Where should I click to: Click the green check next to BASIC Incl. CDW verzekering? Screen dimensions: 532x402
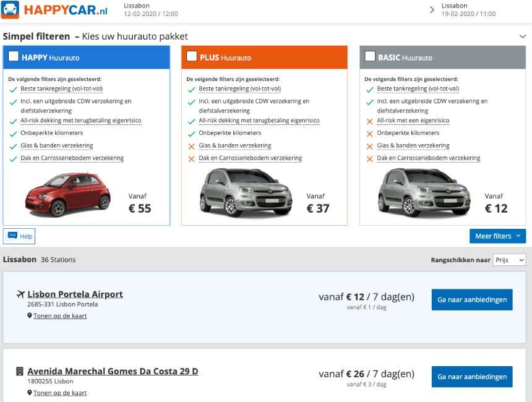click(370, 102)
